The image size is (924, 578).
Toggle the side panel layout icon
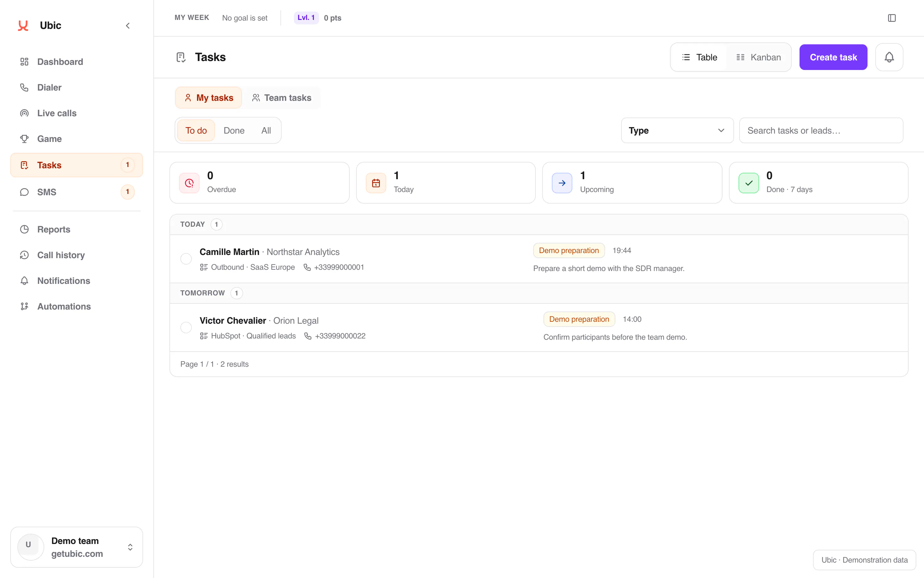pyautogui.click(x=892, y=18)
